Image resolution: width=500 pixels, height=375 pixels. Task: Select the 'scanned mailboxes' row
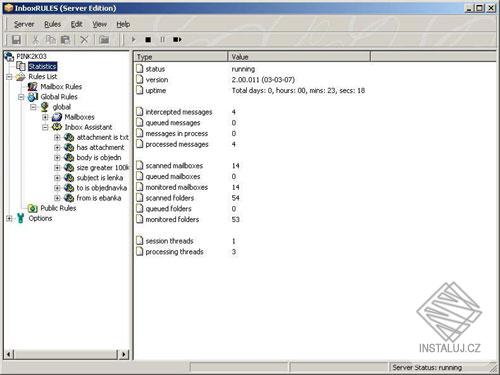[x=174, y=166]
